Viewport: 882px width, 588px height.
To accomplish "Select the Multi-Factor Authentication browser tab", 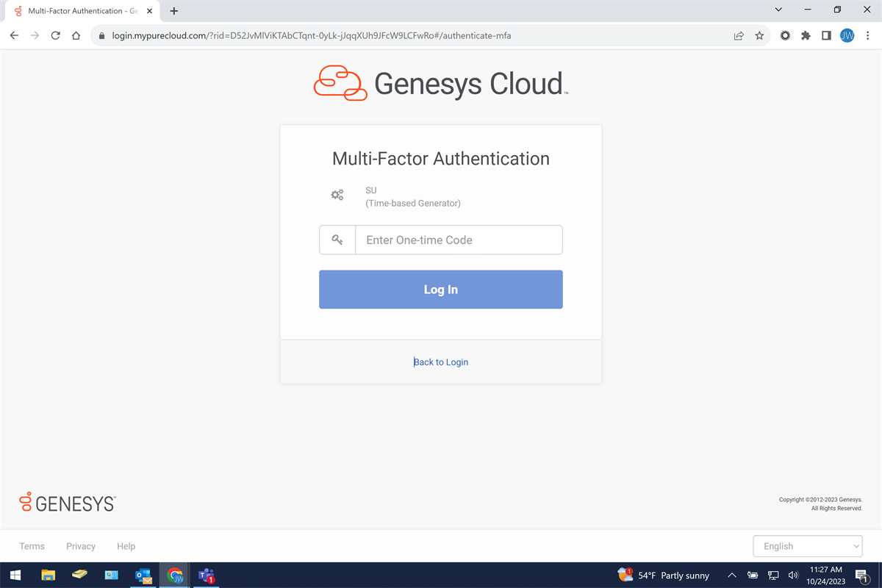I will pyautogui.click(x=81, y=10).
